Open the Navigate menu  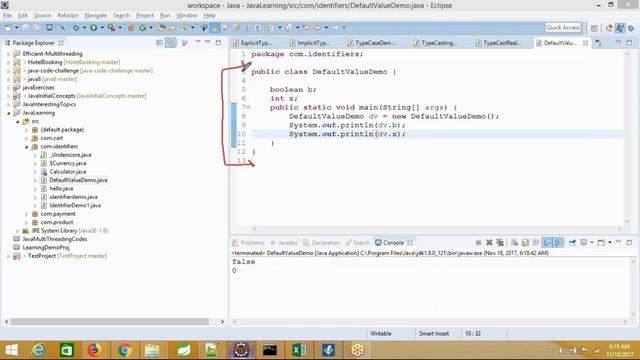96,16
